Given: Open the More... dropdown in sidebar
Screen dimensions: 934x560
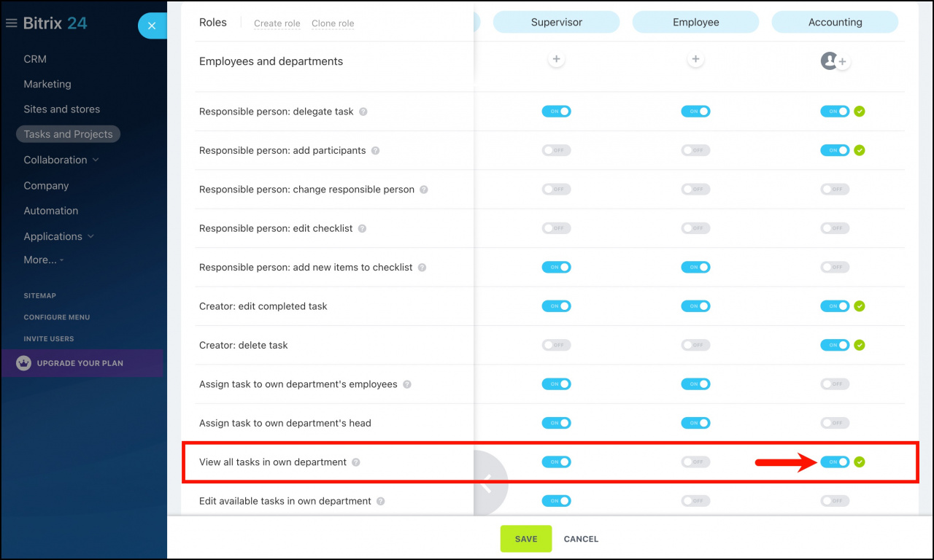Looking at the screenshot, I should [44, 260].
